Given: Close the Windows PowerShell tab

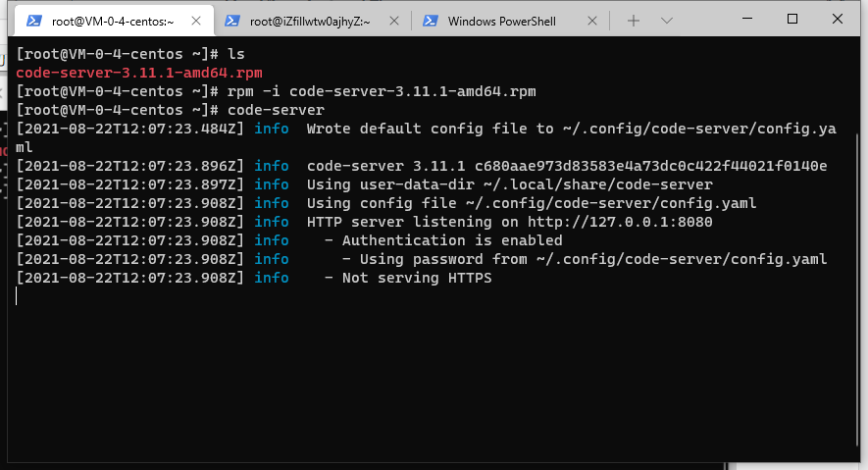Looking at the screenshot, I should 591,21.
